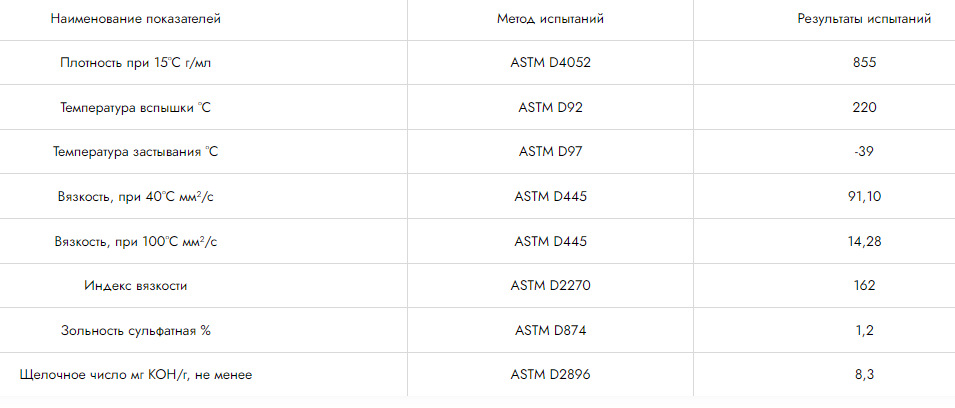This screenshot has width=955, height=408.
Task: Click the "Вязкость, при 100°C" row label
Action: point(136,242)
